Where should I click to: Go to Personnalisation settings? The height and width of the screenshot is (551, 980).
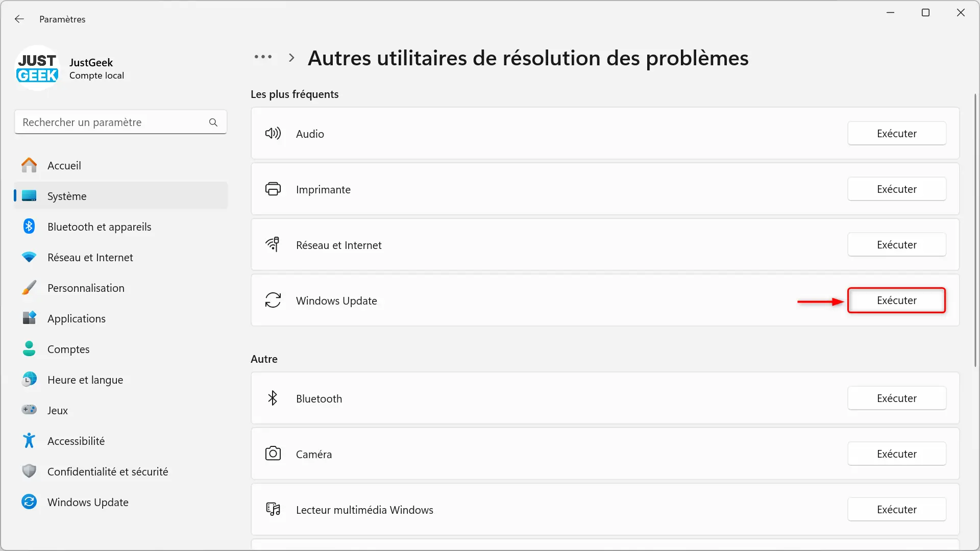click(120, 288)
